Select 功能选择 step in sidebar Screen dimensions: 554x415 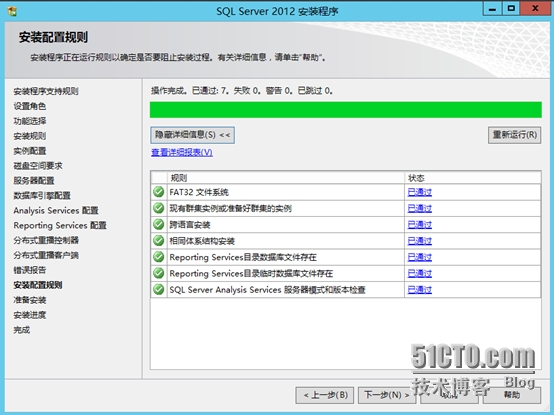click(30, 121)
